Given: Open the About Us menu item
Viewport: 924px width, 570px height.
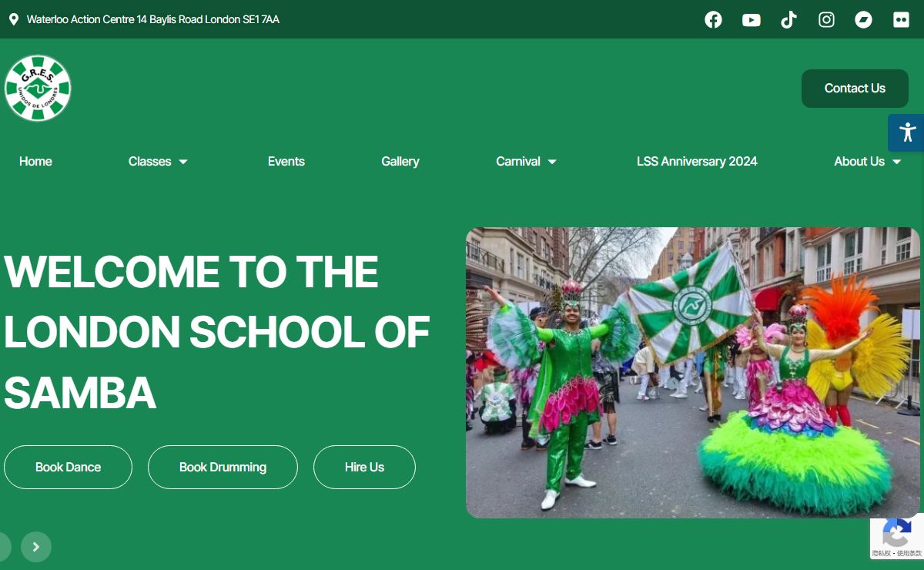Looking at the screenshot, I should coord(859,161).
